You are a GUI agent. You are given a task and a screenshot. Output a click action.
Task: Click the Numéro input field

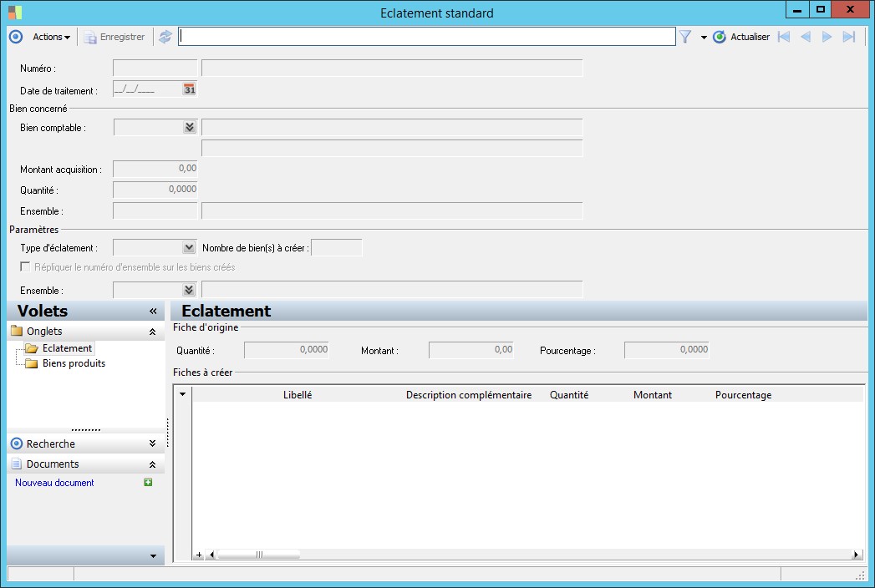pos(155,68)
